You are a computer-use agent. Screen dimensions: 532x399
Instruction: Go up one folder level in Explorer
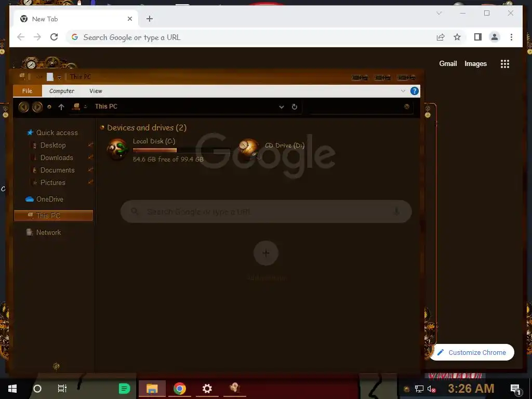click(61, 107)
